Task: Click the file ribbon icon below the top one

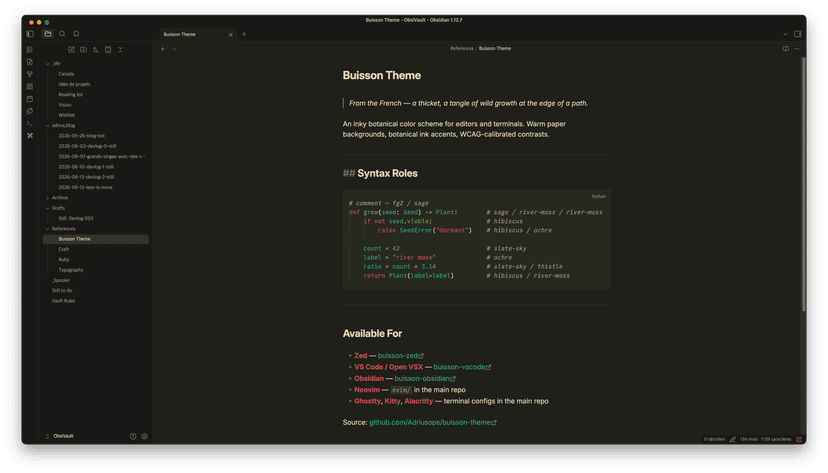Action: (x=30, y=62)
